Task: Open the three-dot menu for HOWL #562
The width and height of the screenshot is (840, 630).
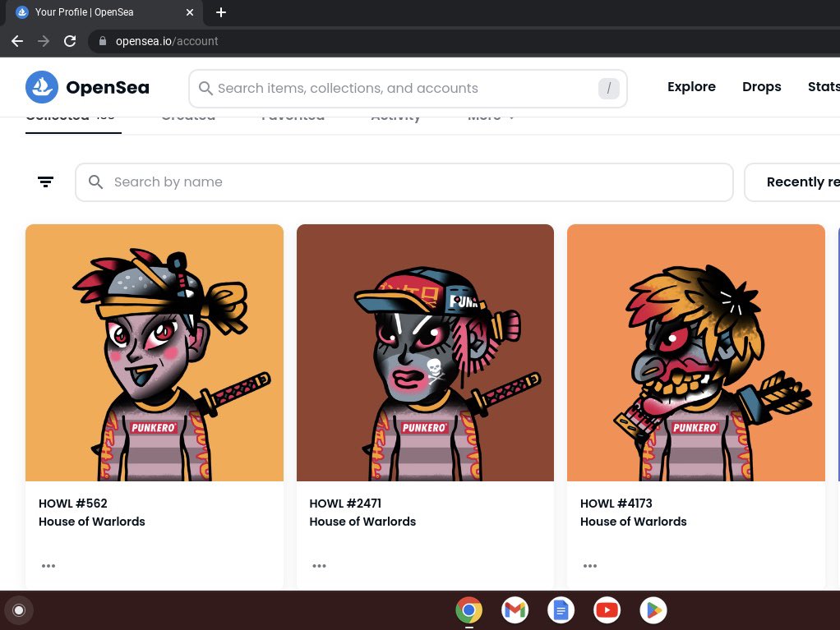Action: [48, 566]
